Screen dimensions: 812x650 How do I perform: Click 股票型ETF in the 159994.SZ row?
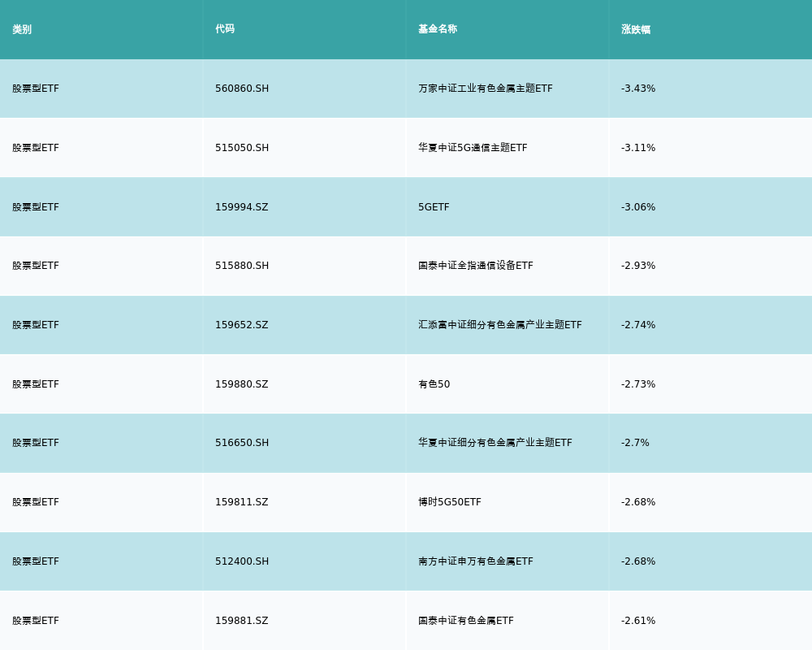point(36,207)
